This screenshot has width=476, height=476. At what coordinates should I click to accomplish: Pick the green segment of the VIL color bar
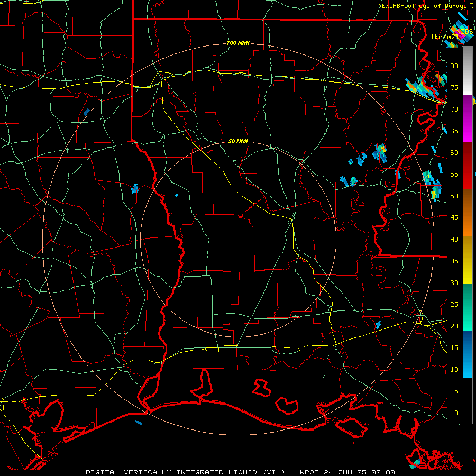coord(467,307)
